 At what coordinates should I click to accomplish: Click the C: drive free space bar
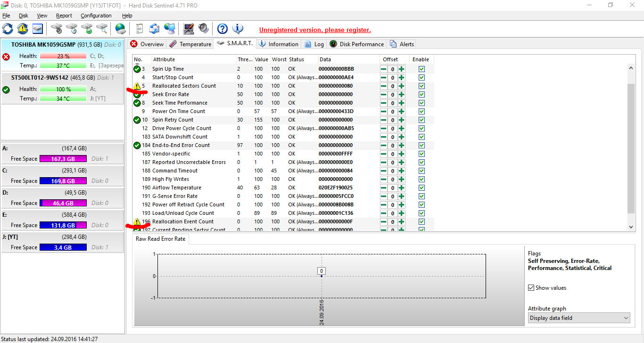[x=63, y=181]
